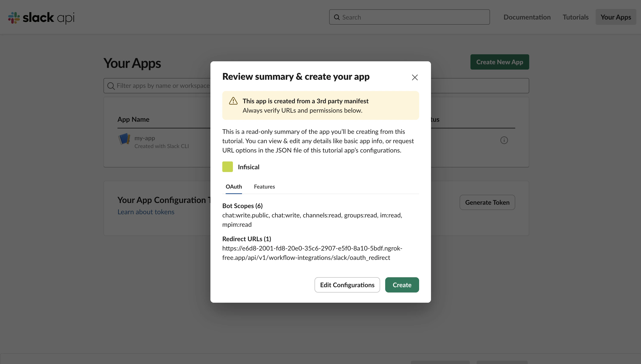Click the Infisical app color icon

[x=227, y=167]
